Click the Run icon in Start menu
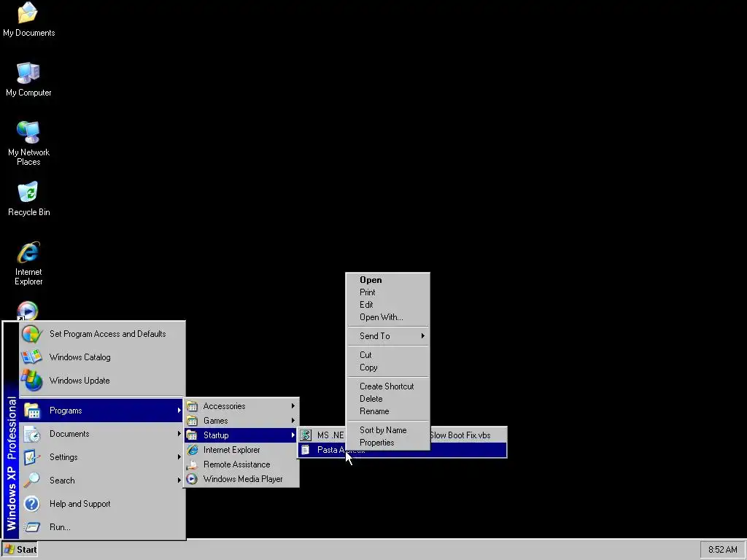This screenshot has height=560, width=747. tap(32, 527)
